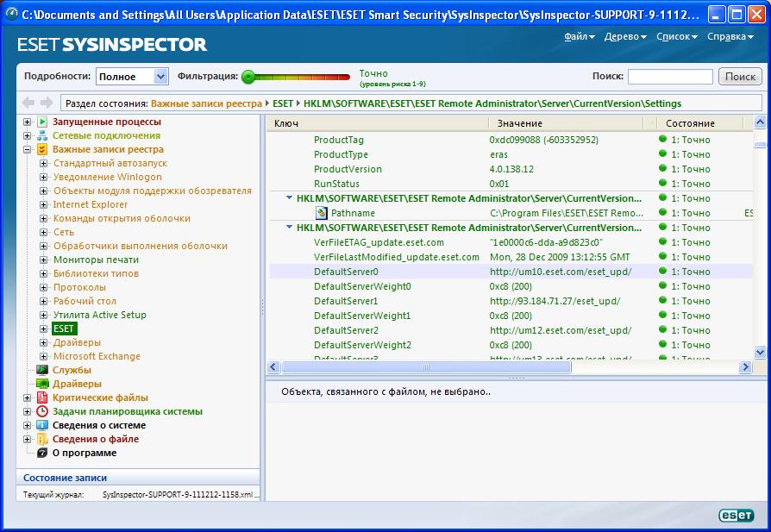Select Рабочий стол tree item
Image resolution: width=771 pixels, height=532 pixels.
85,301
